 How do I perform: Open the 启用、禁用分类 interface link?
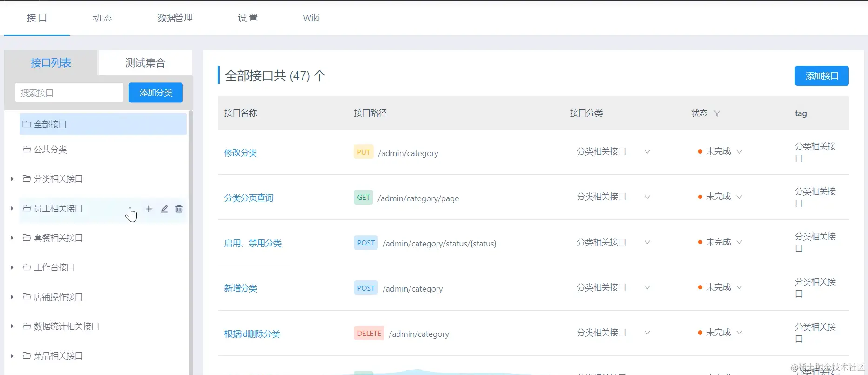click(x=253, y=243)
